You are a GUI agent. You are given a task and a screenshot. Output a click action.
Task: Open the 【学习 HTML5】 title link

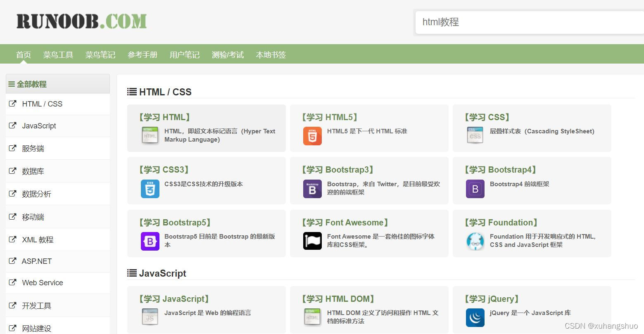coord(330,117)
